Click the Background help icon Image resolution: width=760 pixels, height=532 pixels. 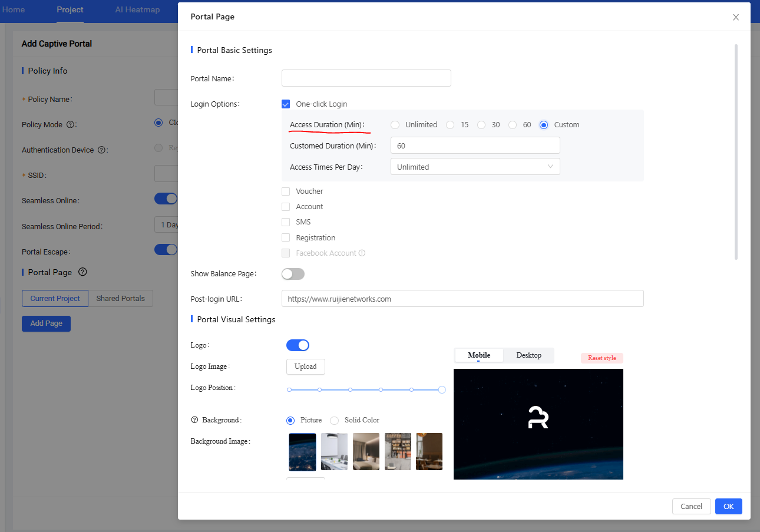click(194, 420)
